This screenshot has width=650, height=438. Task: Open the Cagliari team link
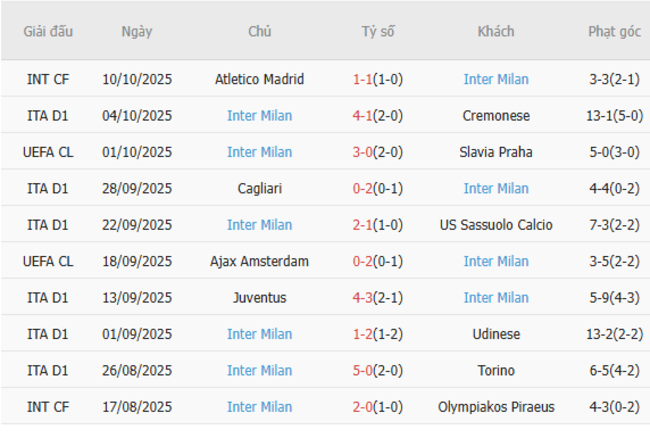click(259, 188)
